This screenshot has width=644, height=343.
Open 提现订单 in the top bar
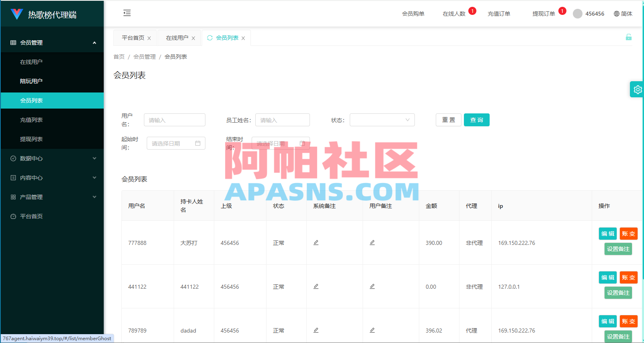point(544,14)
